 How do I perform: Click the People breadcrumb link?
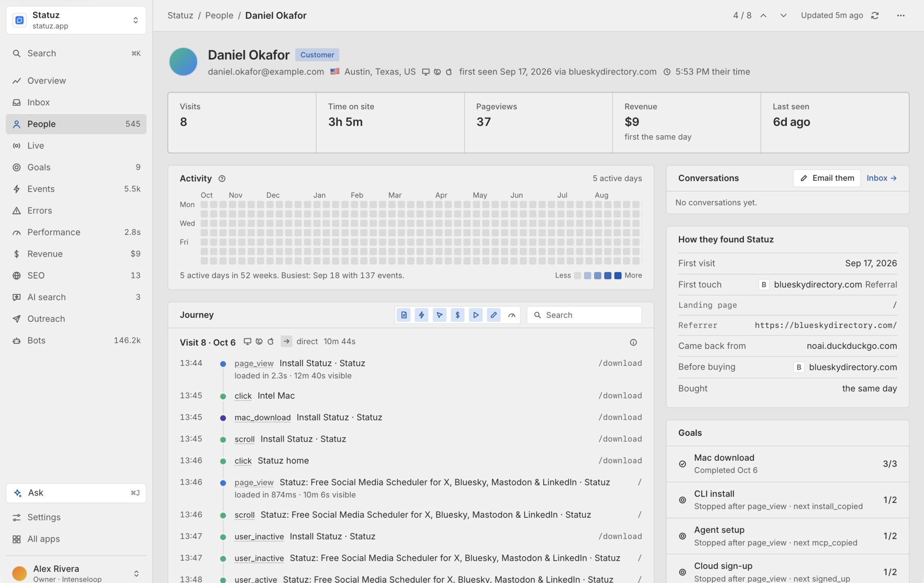(x=219, y=16)
